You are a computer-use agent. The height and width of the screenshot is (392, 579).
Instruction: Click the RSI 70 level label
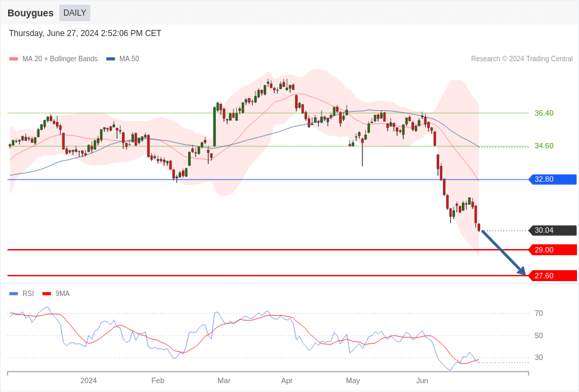coord(539,313)
